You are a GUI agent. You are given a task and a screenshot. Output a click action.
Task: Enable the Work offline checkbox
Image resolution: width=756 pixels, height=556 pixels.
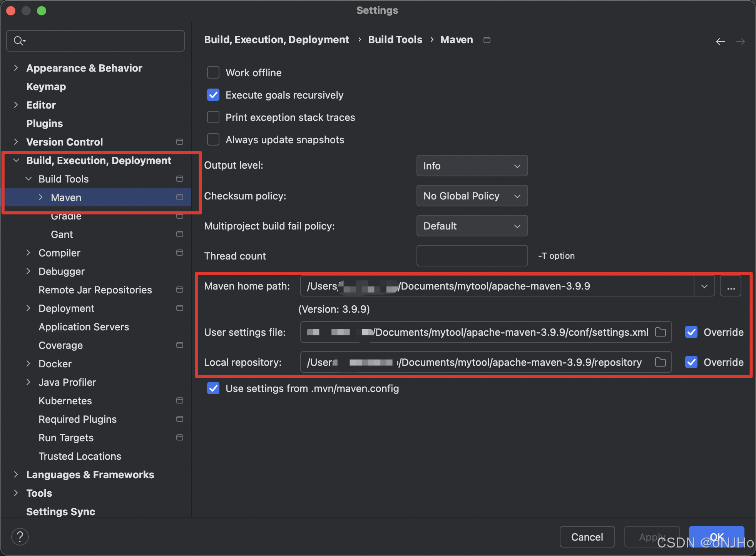tap(213, 73)
